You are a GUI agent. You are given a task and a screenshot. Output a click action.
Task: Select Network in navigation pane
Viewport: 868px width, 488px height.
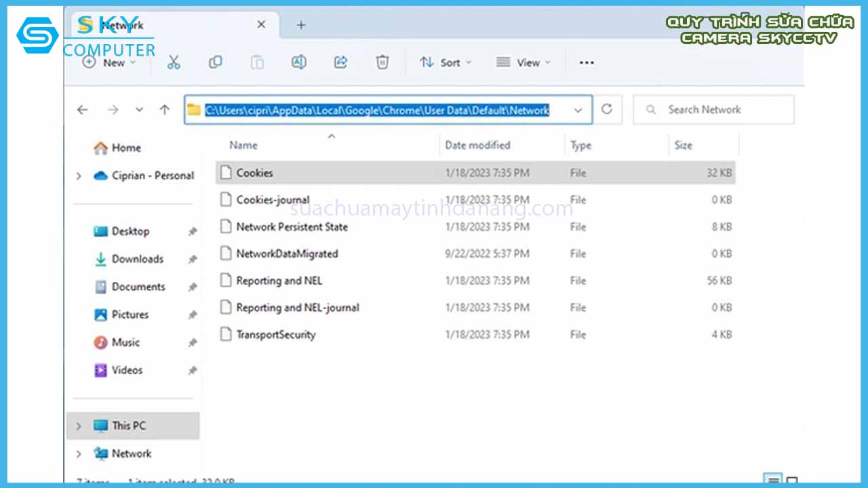123,453
